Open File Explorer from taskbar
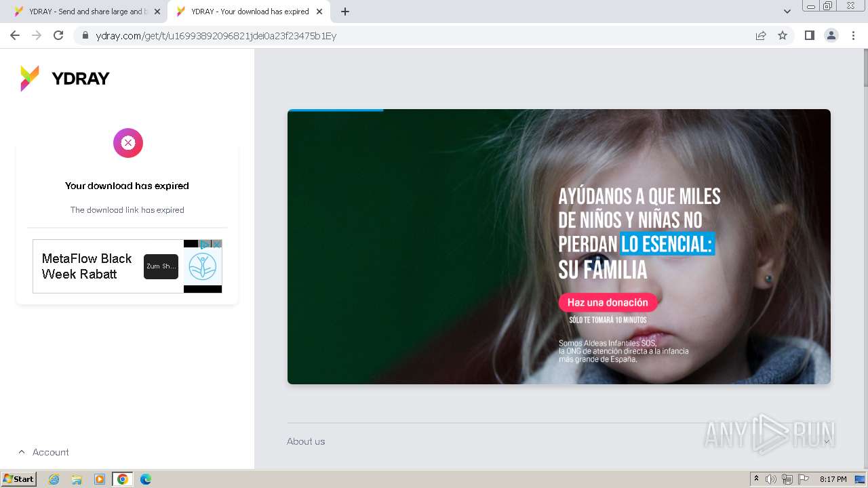 coord(77,479)
